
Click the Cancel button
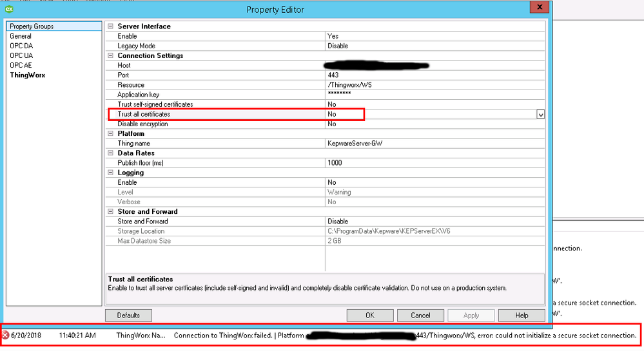point(420,316)
